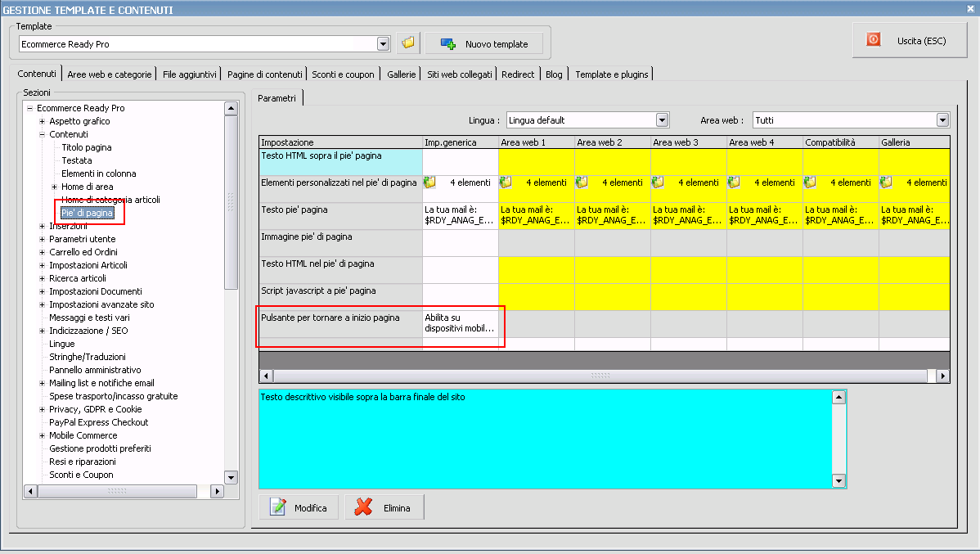
Task: Open the Pagine di contenuti tab
Action: point(264,74)
